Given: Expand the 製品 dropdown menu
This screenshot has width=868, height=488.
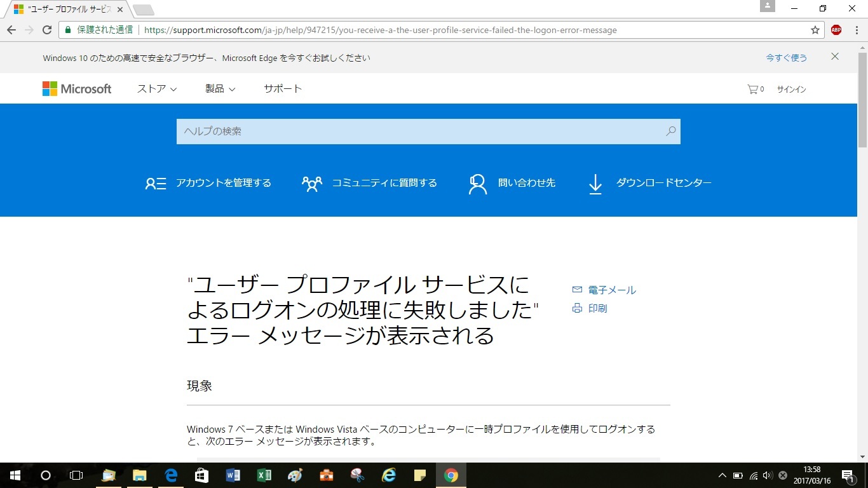Looking at the screenshot, I should tap(220, 89).
